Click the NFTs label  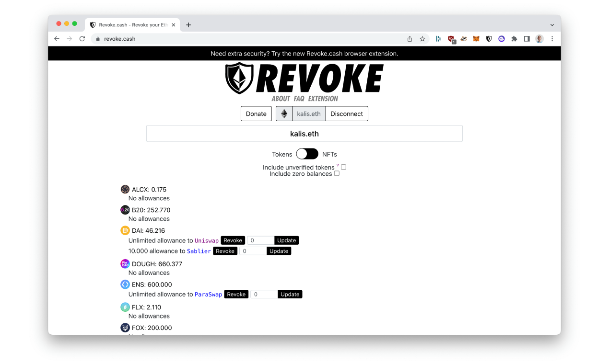[329, 154]
